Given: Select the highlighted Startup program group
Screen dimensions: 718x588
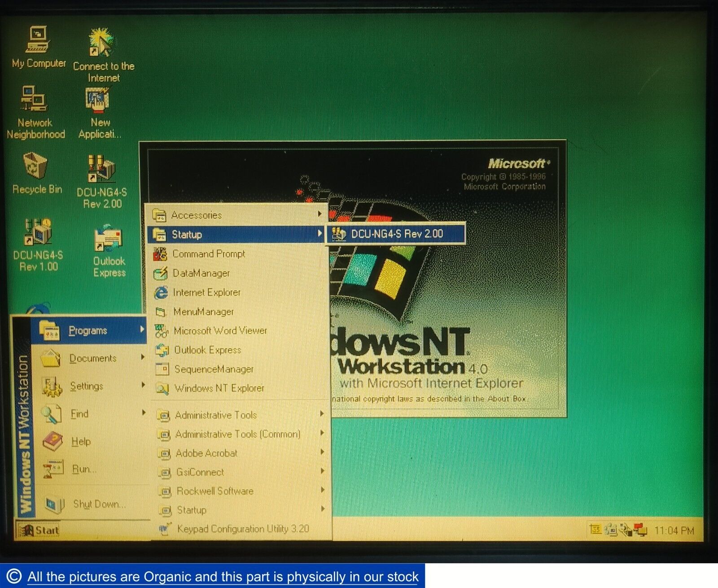Looking at the screenshot, I should [x=236, y=234].
